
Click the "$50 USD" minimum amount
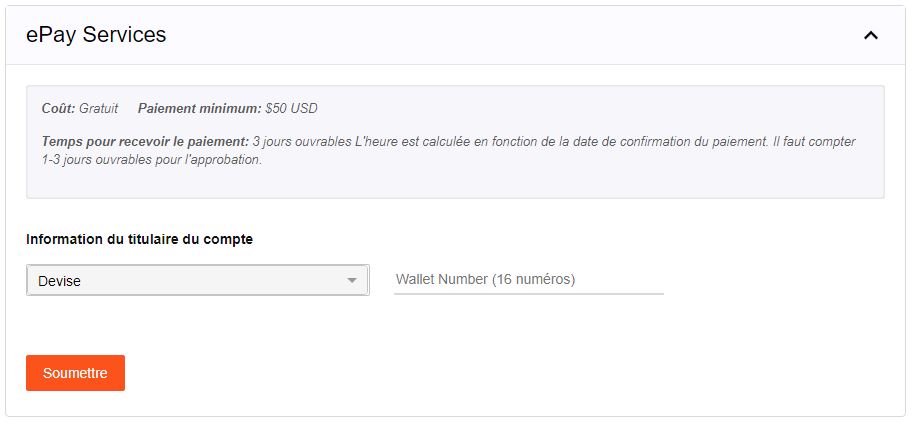[291, 108]
